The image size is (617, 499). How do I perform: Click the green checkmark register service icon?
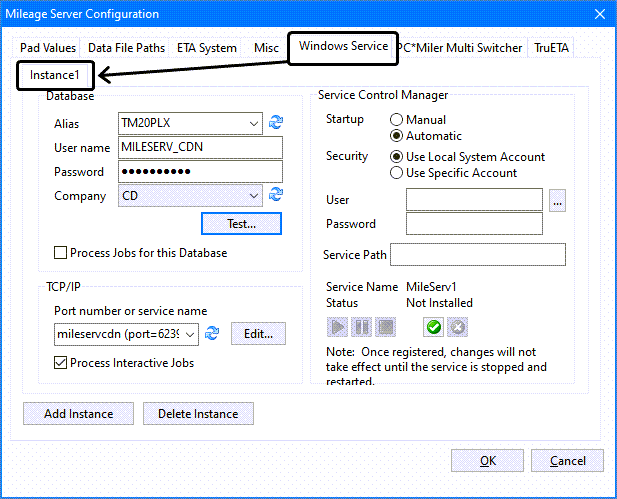(x=434, y=326)
